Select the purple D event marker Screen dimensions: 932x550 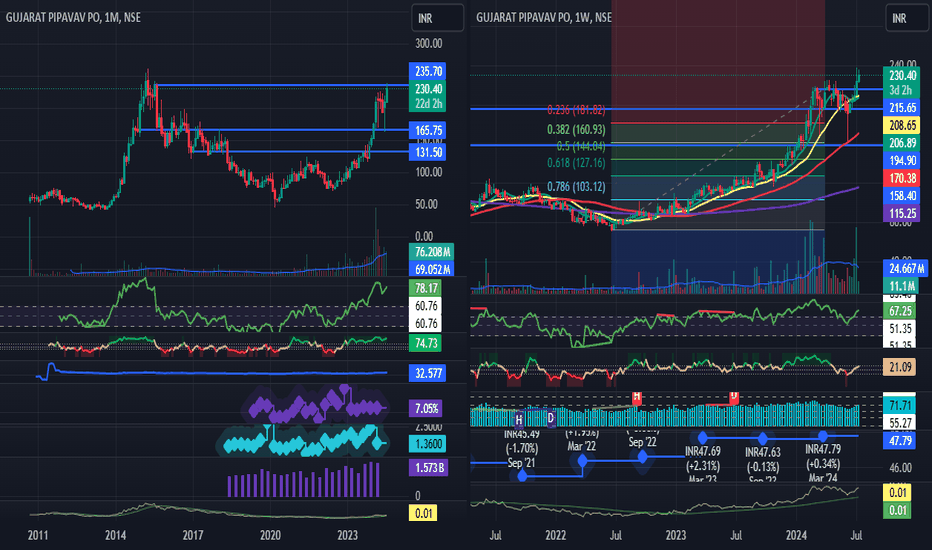551,418
